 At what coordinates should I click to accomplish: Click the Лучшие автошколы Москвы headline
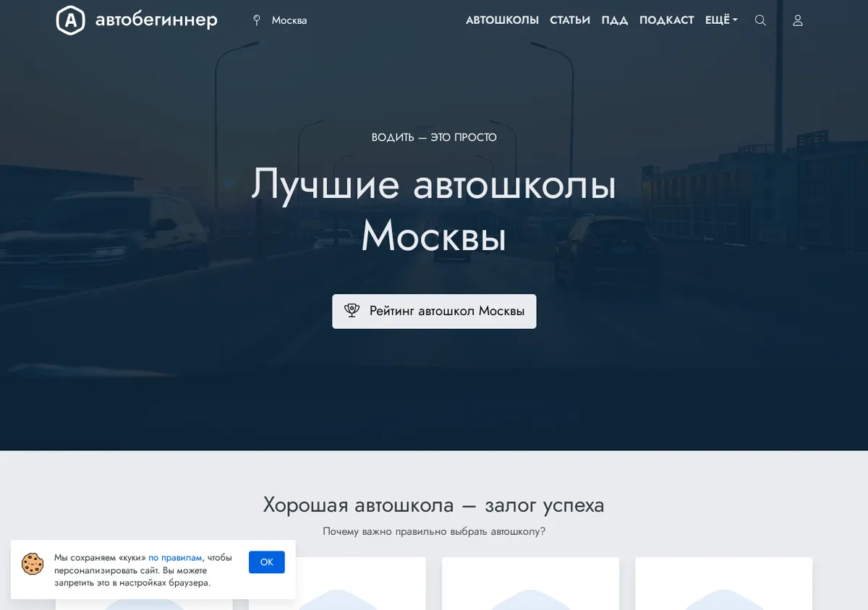click(x=434, y=210)
